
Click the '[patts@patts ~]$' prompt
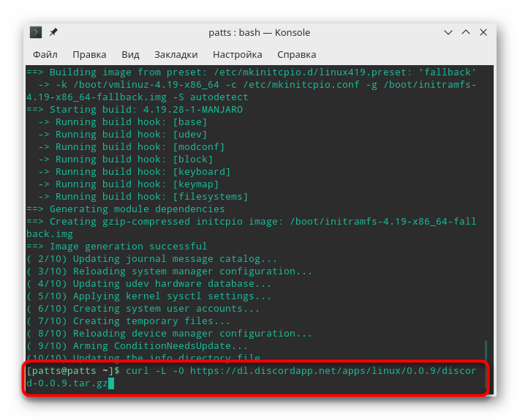[73, 370]
